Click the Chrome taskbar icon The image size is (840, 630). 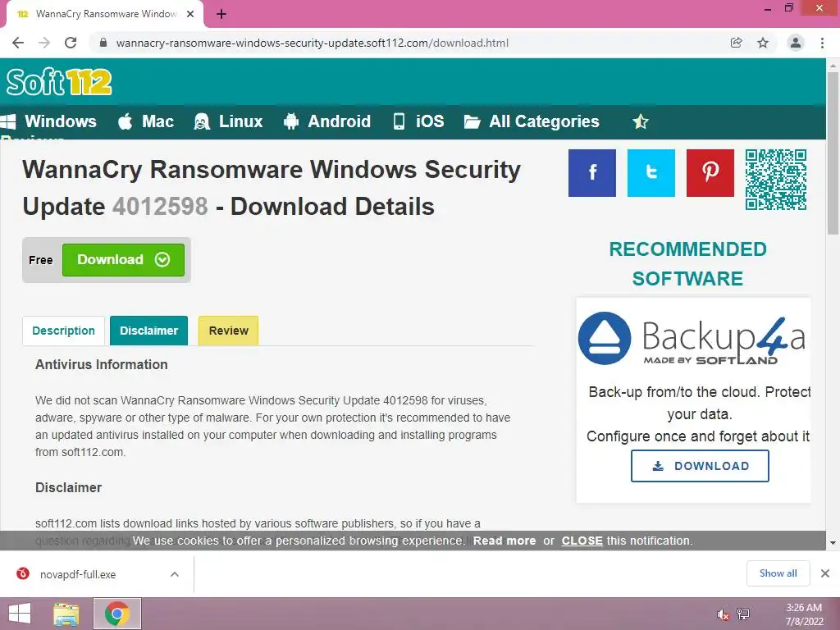[x=117, y=614]
